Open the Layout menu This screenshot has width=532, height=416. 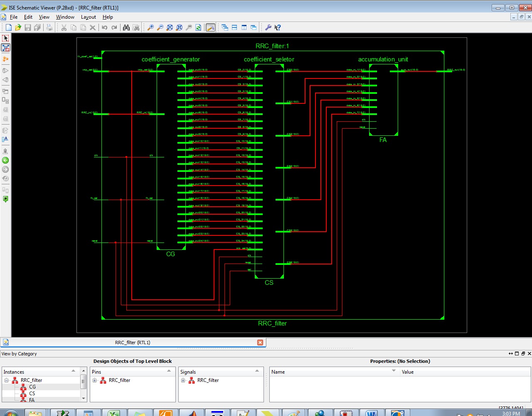(89, 17)
